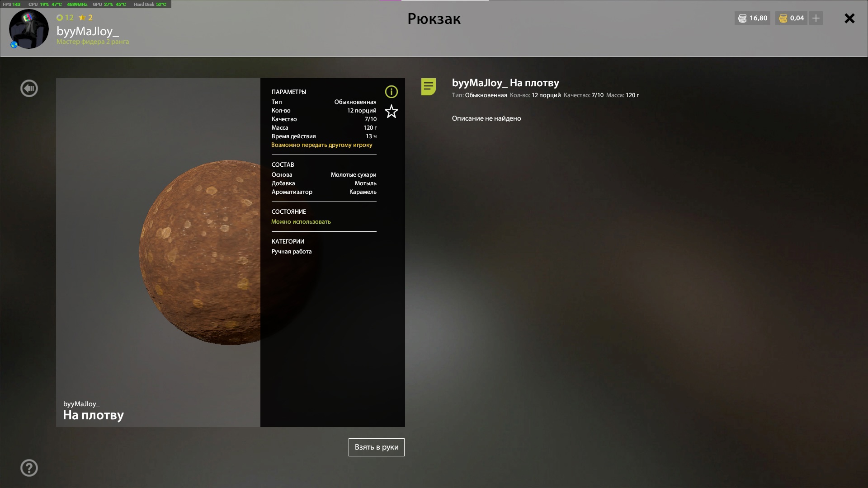The image size is (868, 488).
Task: Click the Можно использовать status text
Action: 301,222
